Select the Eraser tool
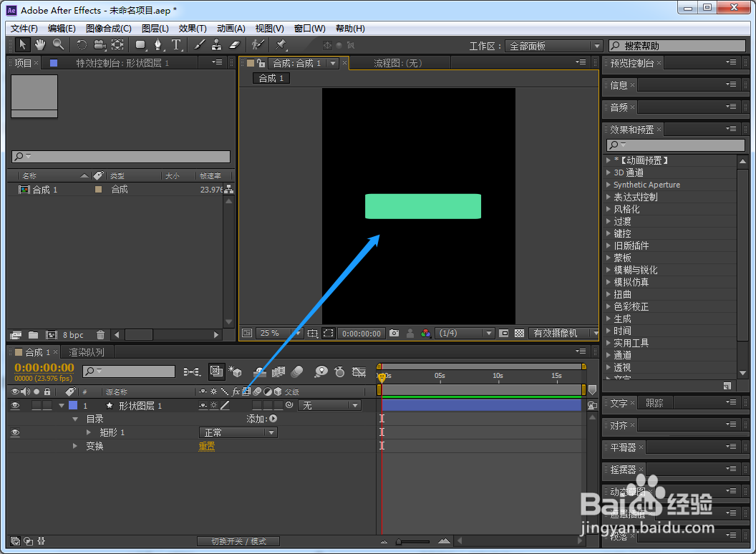 point(234,45)
